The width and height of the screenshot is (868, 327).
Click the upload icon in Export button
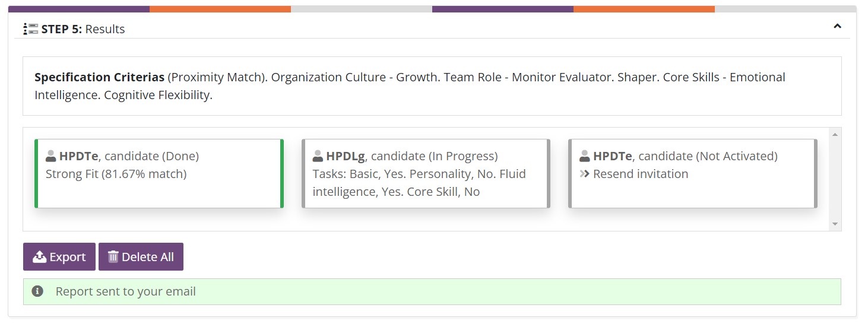[39, 257]
